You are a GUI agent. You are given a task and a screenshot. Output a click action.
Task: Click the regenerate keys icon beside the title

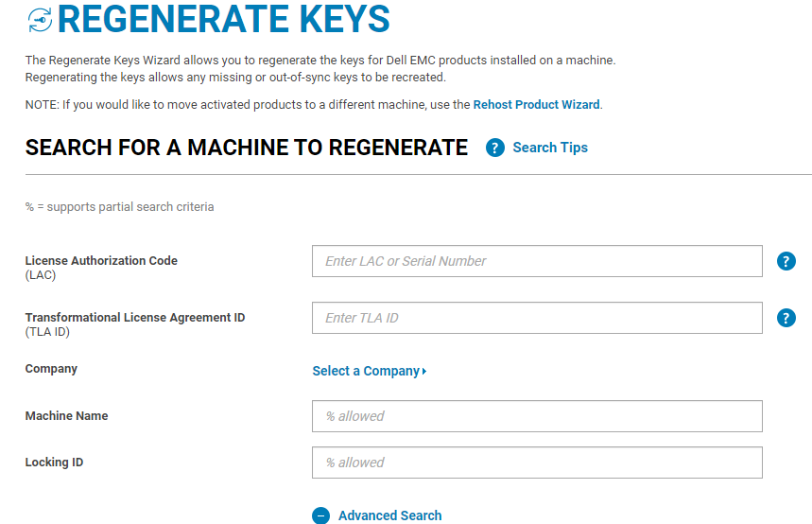coord(40,20)
